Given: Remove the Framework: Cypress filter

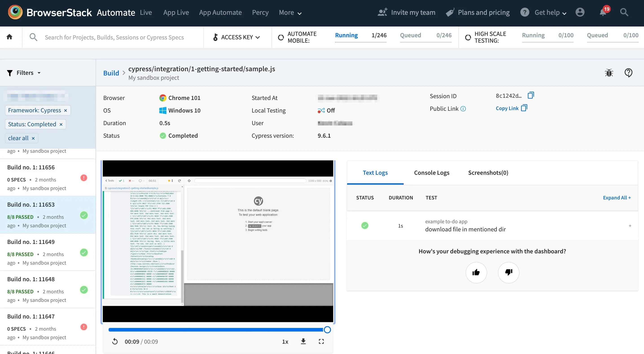Looking at the screenshot, I should [x=66, y=111].
